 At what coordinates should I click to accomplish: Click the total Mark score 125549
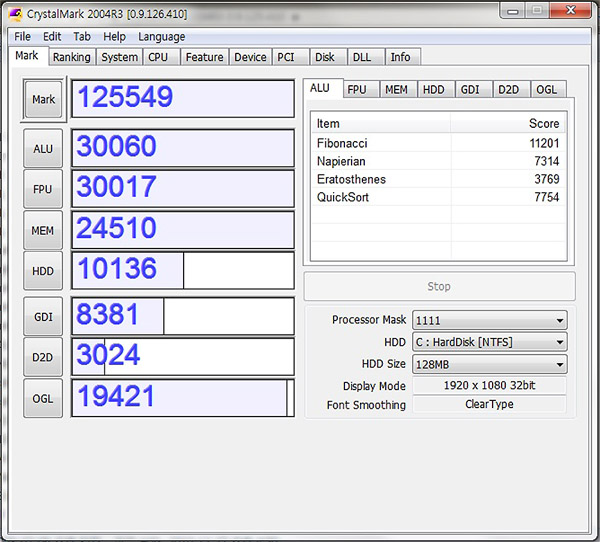tap(183, 99)
